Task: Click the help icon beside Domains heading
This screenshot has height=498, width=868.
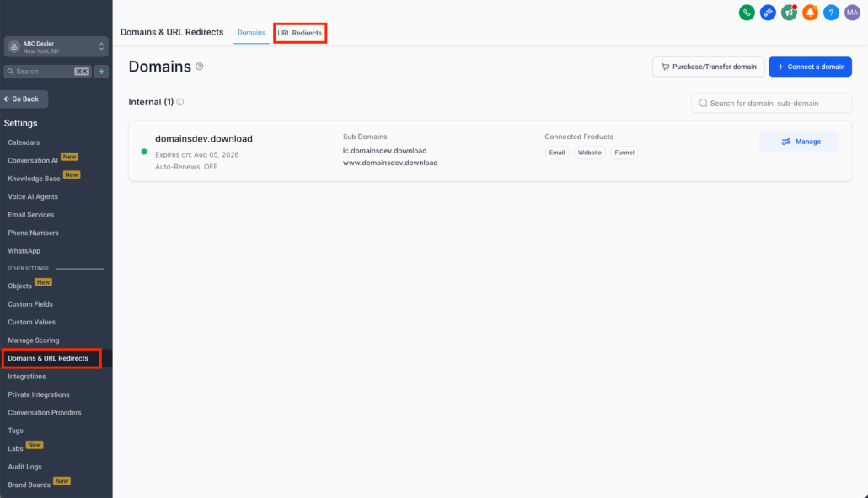Action: point(200,67)
